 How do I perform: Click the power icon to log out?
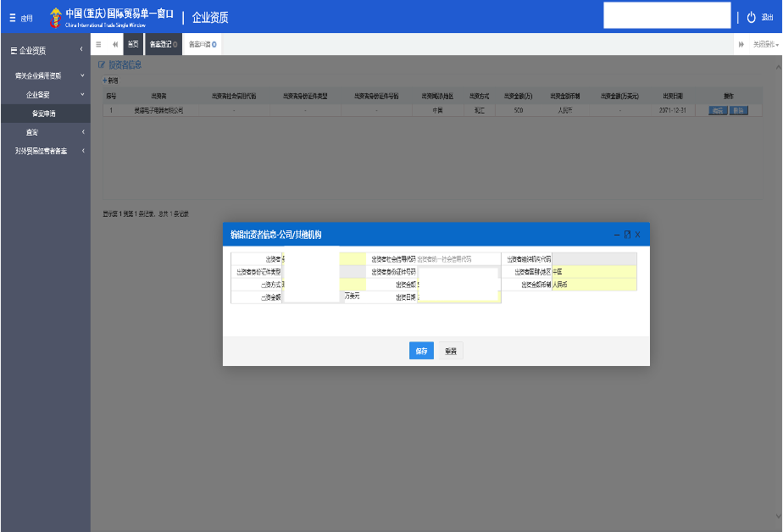pyautogui.click(x=751, y=18)
